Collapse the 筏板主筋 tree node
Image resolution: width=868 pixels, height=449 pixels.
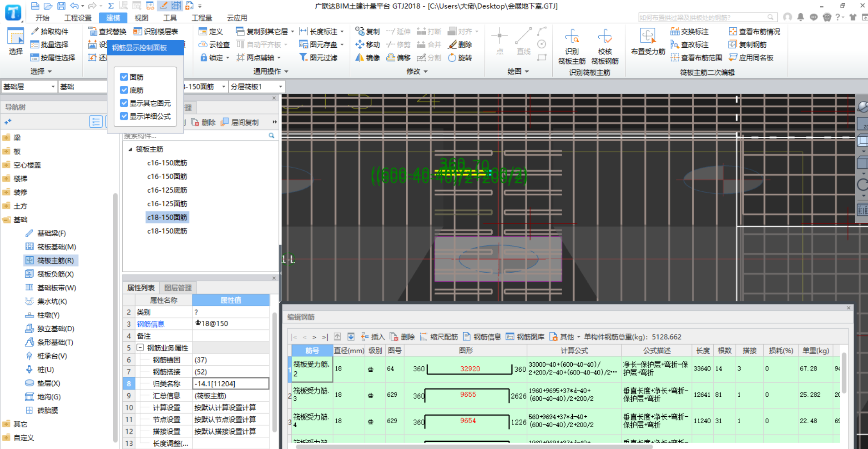tap(130, 149)
